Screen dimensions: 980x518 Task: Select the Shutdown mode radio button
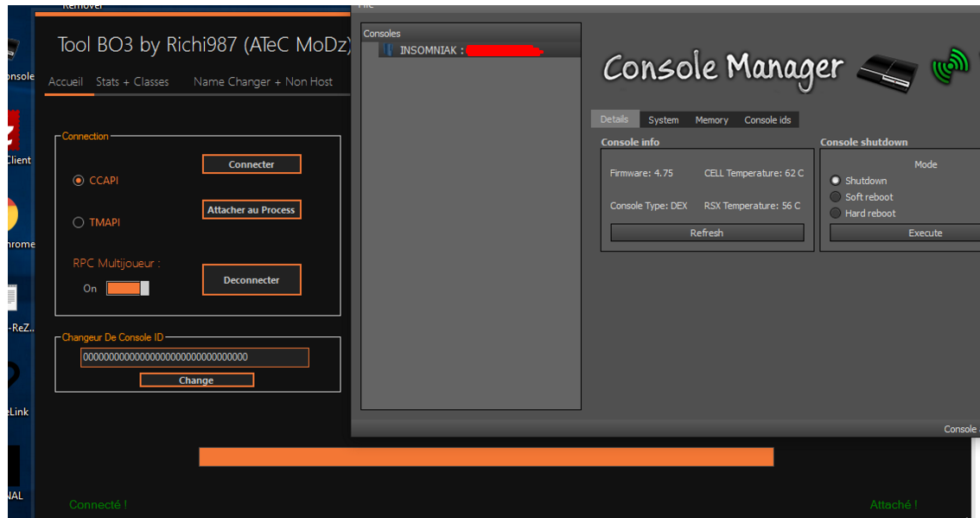(x=835, y=180)
